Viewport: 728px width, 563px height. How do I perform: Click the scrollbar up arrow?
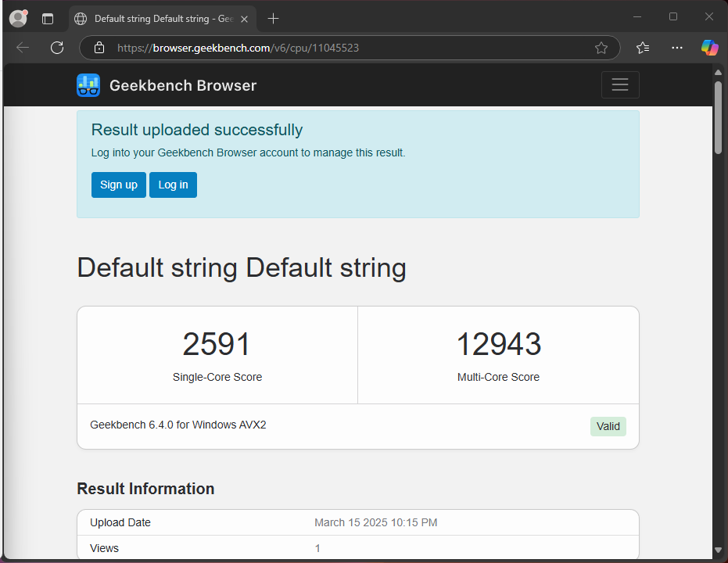coord(718,73)
